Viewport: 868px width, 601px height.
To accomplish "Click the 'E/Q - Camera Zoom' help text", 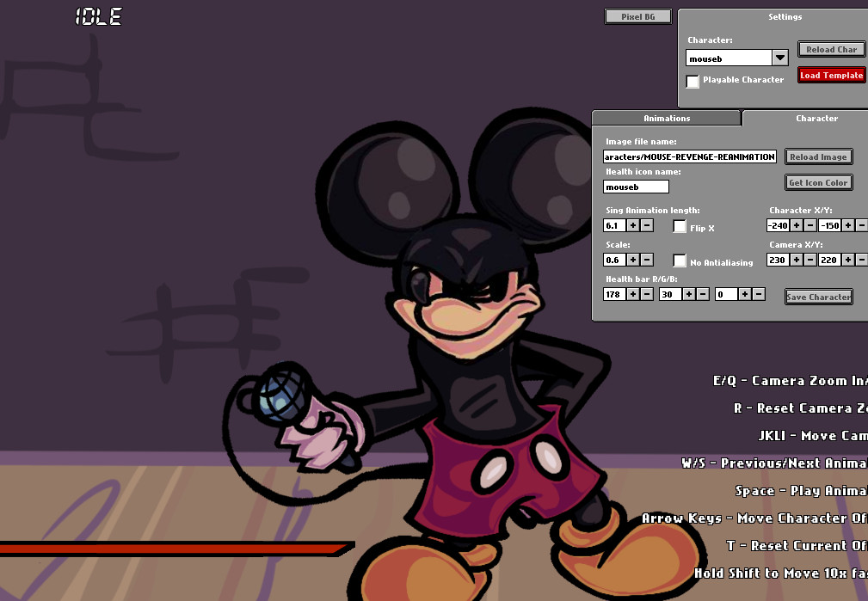I will [x=790, y=381].
